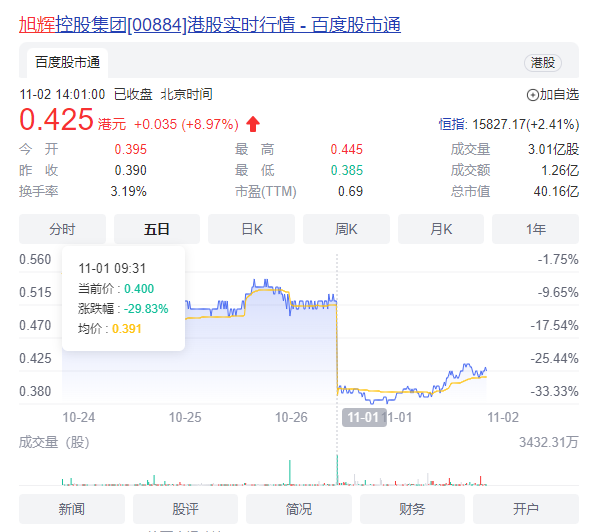Click tooltip current price 0.400
Image resolution: width=610 pixels, height=532 pixels.
click(x=139, y=289)
